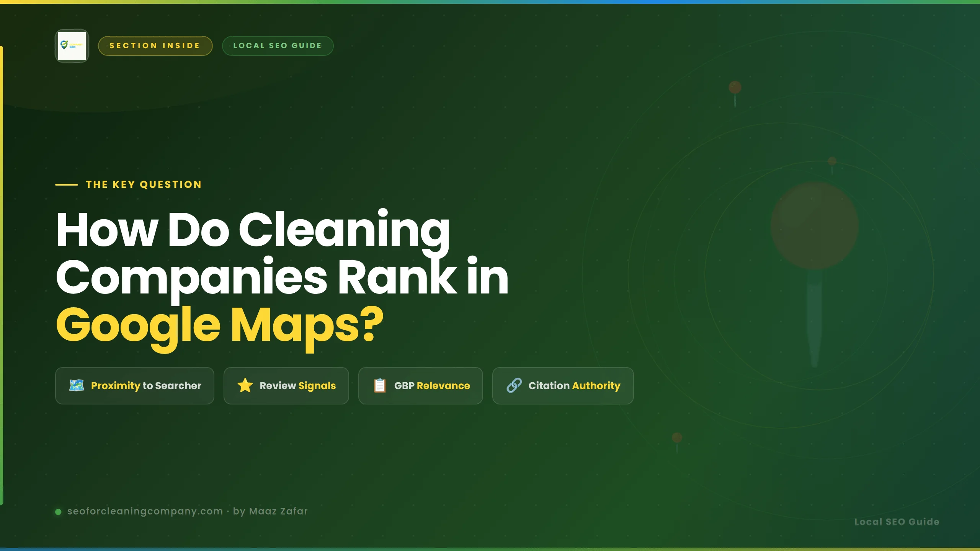The height and width of the screenshot is (551, 980).
Task: Click the seoforcleaningcompany.com by Maaz Zafar footer
Action: pos(187,511)
